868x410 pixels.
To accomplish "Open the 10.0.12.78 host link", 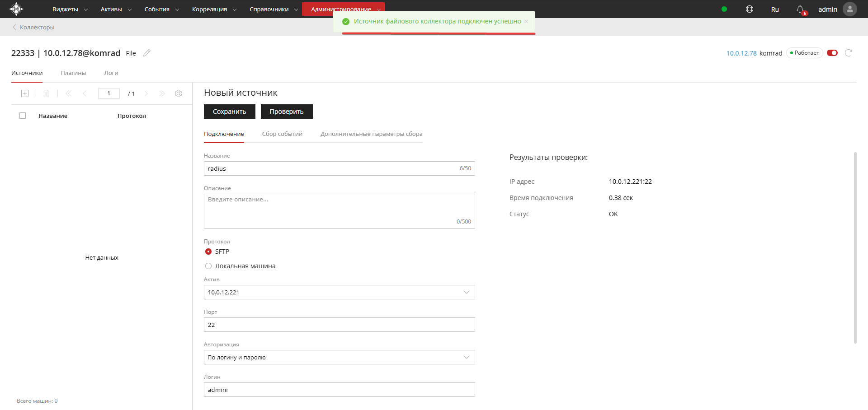I will pyautogui.click(x=741, y=53).
